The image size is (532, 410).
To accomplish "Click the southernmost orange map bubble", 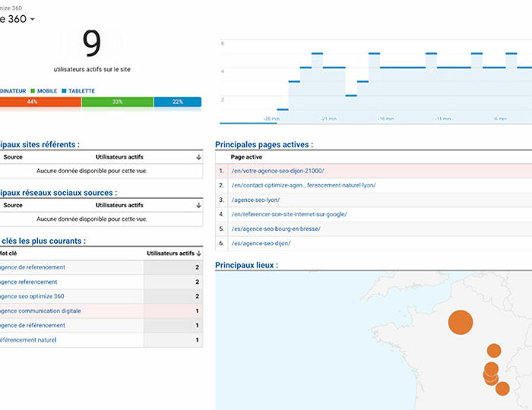I will click(502, 389).
